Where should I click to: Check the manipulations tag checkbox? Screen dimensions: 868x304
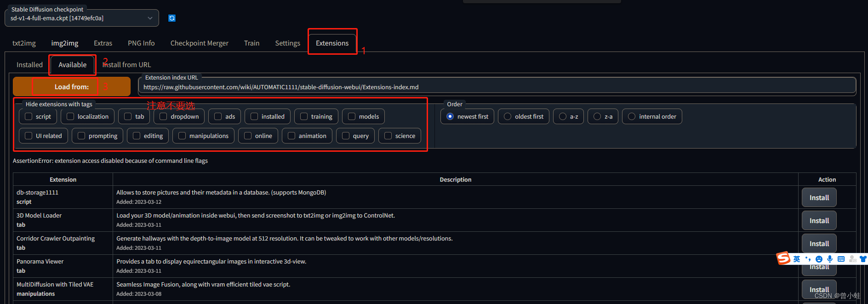click(x=182, y=136)
